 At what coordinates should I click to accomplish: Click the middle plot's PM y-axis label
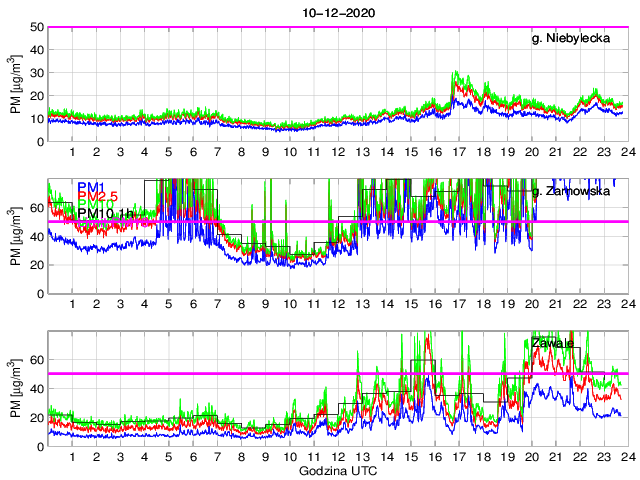point(14,236)
